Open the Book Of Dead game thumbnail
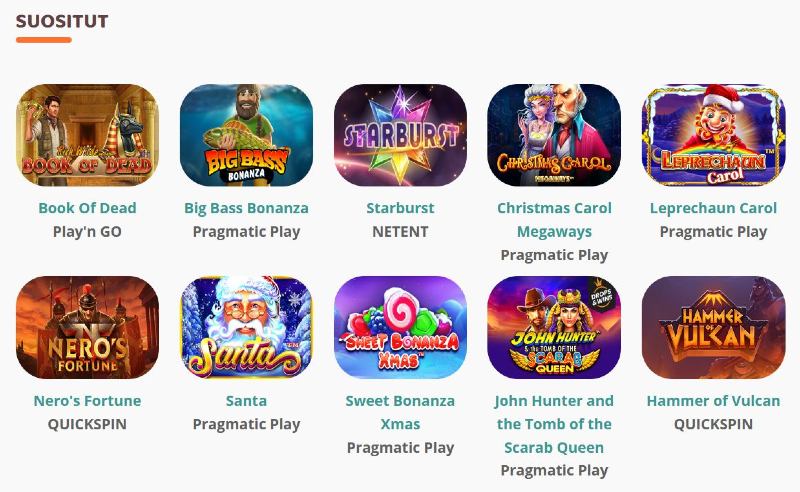 tap(87, 135)
